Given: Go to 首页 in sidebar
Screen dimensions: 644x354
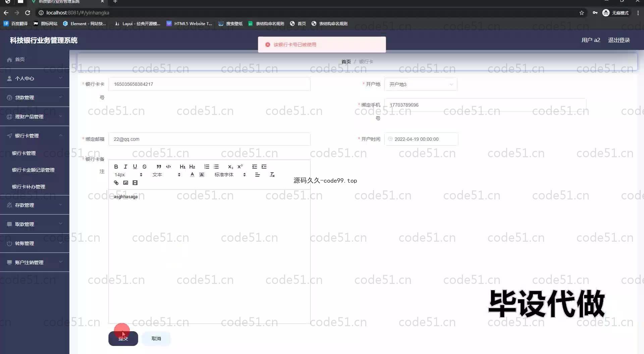Looking at the screenshot, I should [x=35, y=59].
